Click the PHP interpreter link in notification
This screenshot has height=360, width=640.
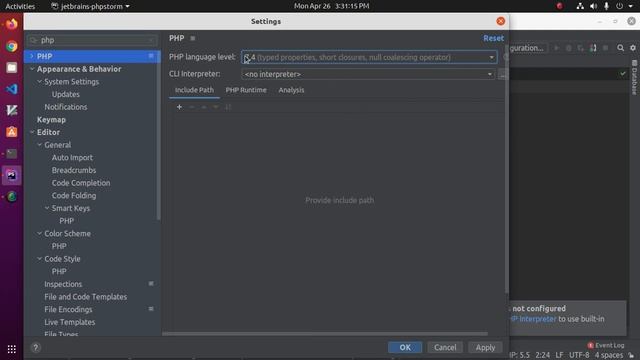[x=533, y=319]
